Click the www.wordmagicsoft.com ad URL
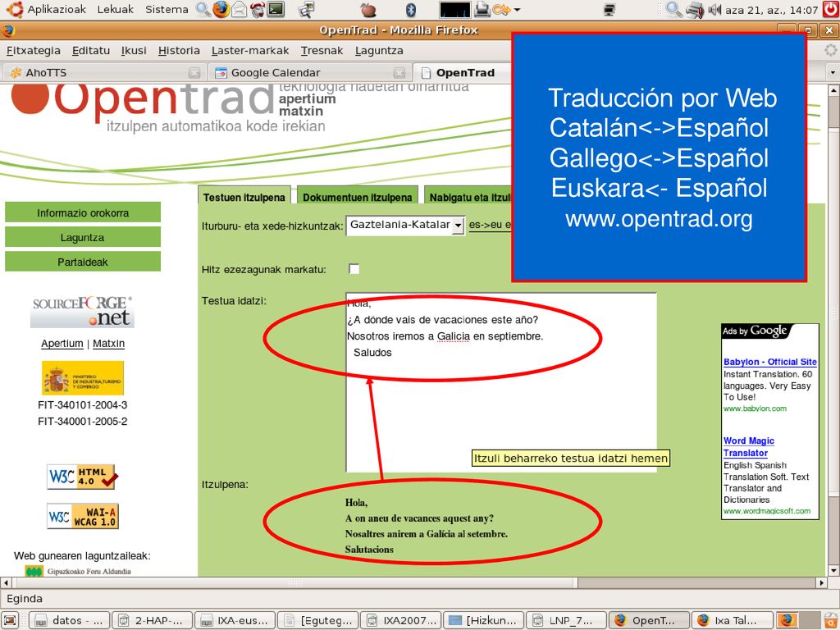The height and width of the screenshot is (630, 840). (767, 511)
